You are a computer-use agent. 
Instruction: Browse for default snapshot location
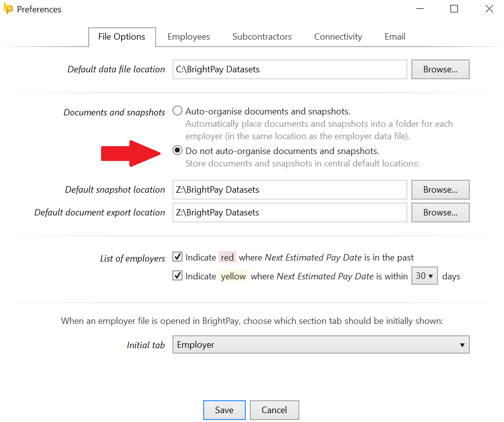pyautogui.click(x=441, y=190)
